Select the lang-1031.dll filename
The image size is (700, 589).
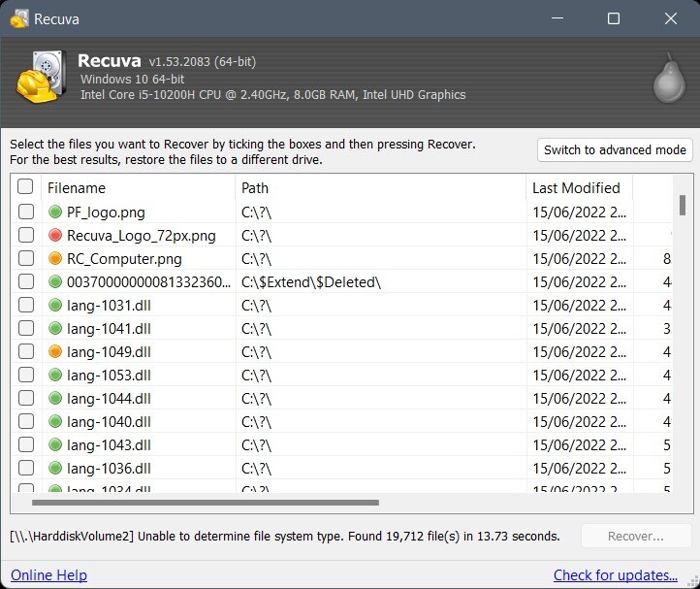pyautogui.click(x=109, y=306)
